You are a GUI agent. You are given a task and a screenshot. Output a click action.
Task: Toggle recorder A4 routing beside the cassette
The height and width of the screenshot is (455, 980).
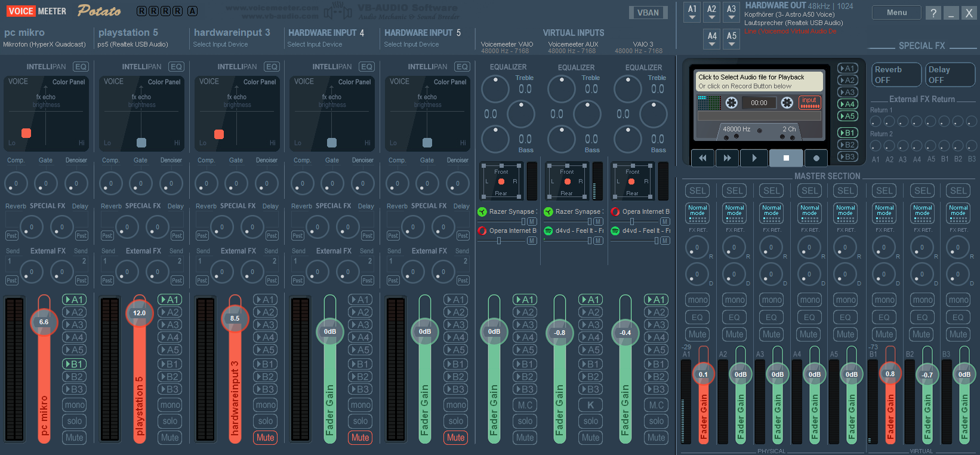pos(848,104)
